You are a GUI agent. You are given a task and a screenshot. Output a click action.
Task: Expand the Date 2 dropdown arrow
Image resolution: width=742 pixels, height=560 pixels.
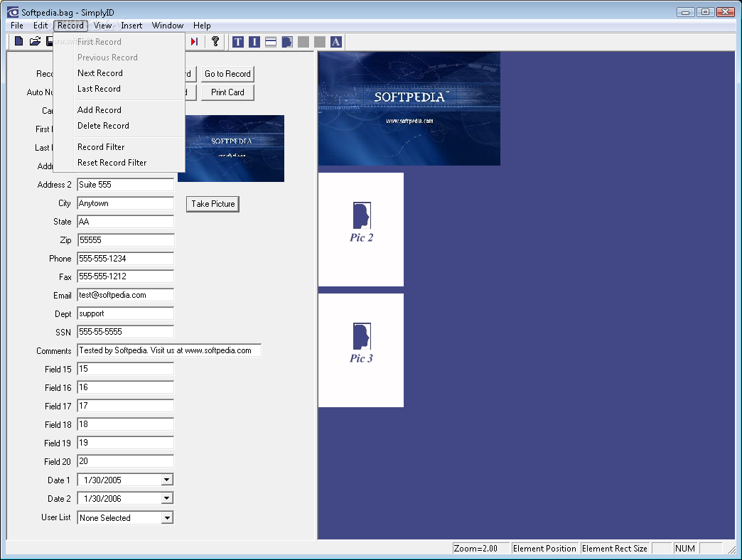click(166, 498)
